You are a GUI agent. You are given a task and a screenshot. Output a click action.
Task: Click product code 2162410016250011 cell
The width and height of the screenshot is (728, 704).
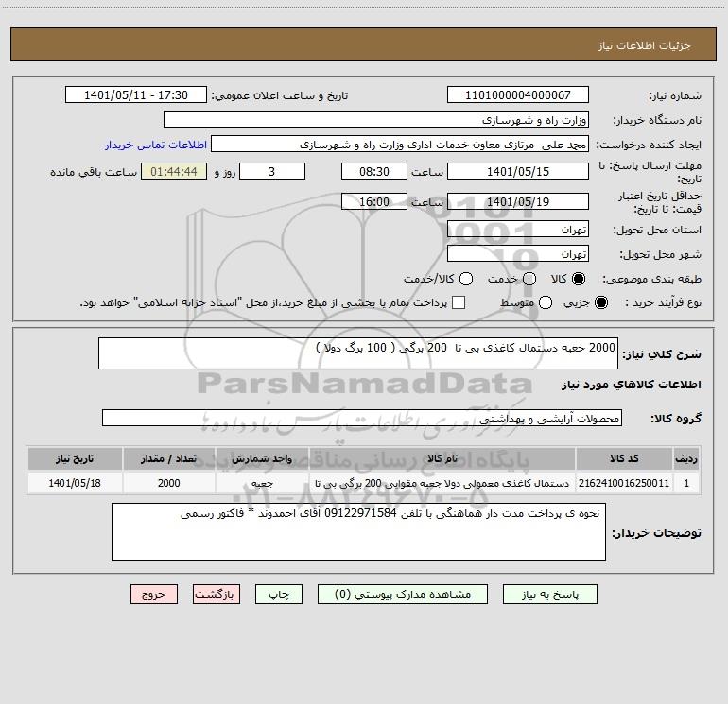click(x=624, y=483)
